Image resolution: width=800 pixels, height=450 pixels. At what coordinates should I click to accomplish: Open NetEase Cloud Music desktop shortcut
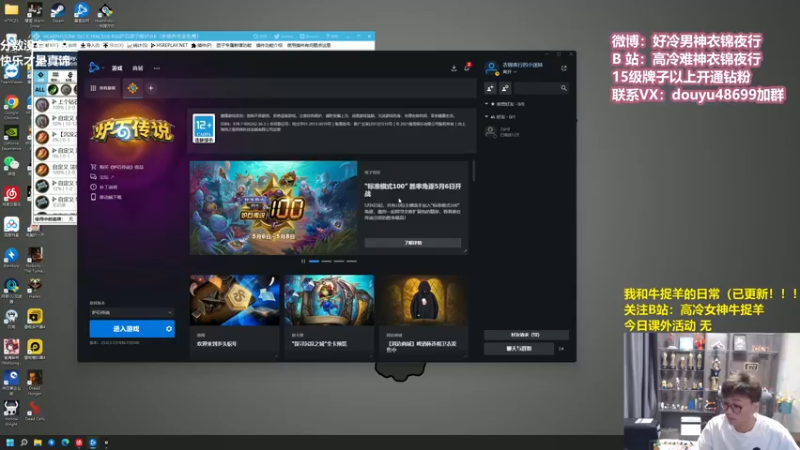pyautogui.click(x=11, y=196)
